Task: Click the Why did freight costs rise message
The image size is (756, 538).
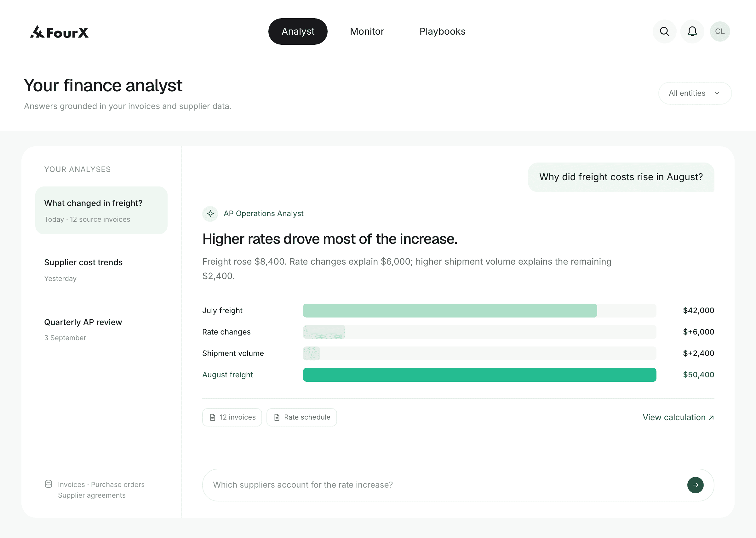Action: click(x=621, y=177)
